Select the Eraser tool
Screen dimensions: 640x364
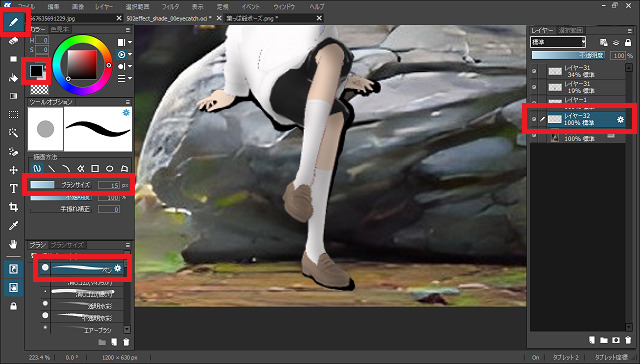point(13,40)
